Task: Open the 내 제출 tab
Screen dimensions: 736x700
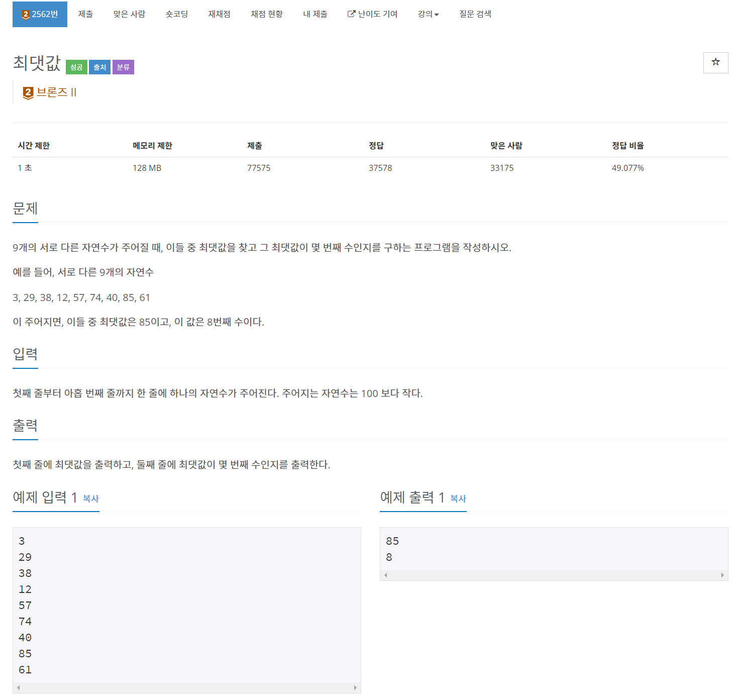Action: [x=315, y=14]
